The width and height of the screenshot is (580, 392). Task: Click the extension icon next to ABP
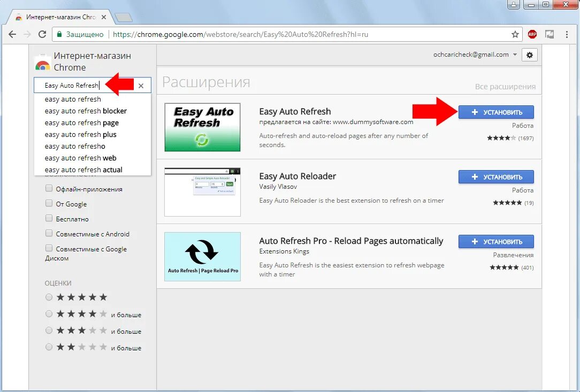tap(550, 34)
